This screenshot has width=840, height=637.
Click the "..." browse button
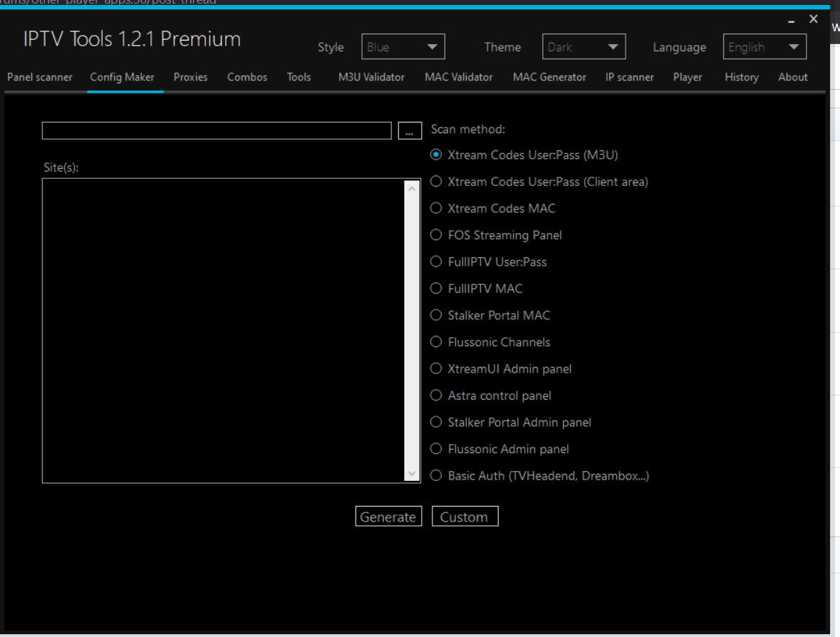(410, 130)
